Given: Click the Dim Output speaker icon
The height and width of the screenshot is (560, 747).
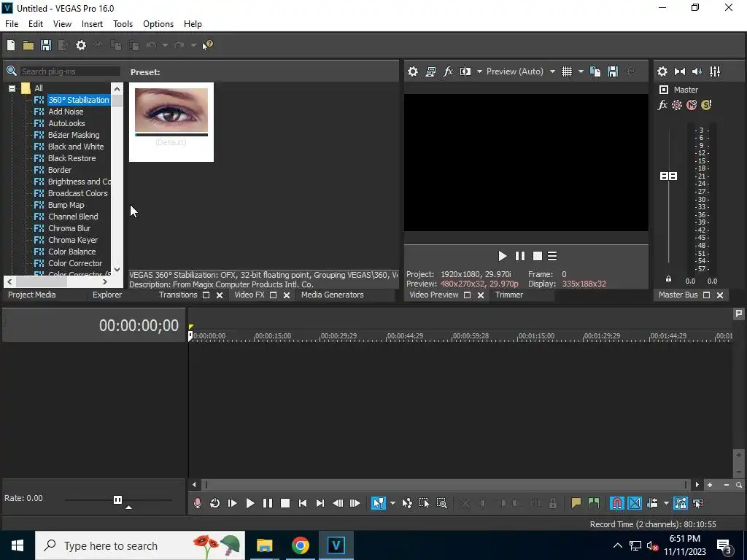Looking at the screenshot, I should click(697, 71).
